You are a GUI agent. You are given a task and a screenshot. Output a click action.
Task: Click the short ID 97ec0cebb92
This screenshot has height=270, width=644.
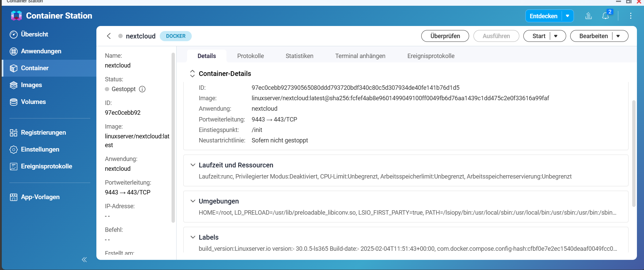pos(123,113)
